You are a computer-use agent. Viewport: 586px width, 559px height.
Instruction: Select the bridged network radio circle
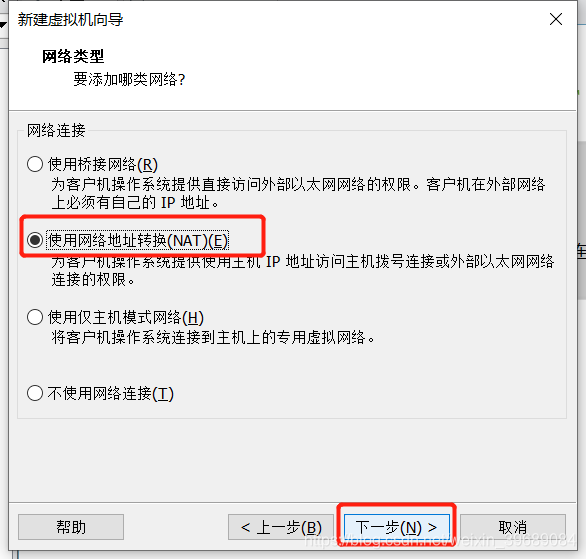click(x=35, y=164)
